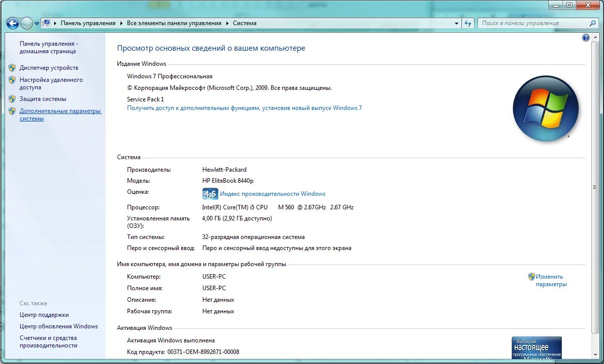Viewport: 604px width, 364px height.
Task: Click the genuine Microsoft software badge
Action: pyautogui.click(x=536, y=349)
